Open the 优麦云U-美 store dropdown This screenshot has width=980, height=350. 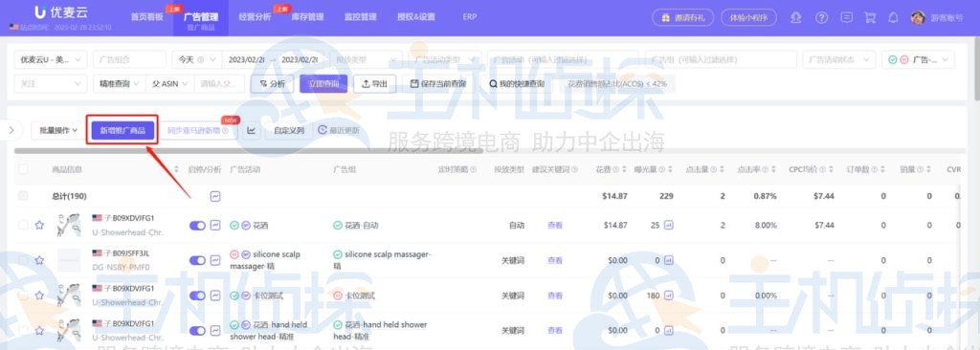(x=51, y=59)
